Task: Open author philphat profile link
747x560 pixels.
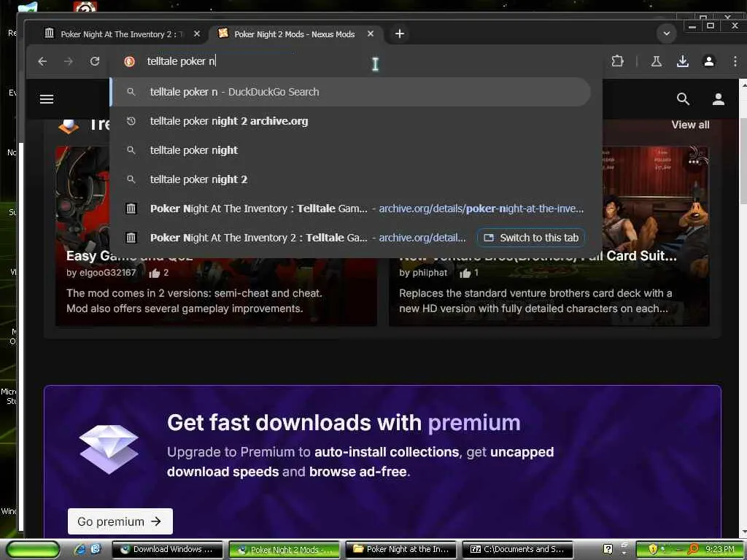Action: 430,273
